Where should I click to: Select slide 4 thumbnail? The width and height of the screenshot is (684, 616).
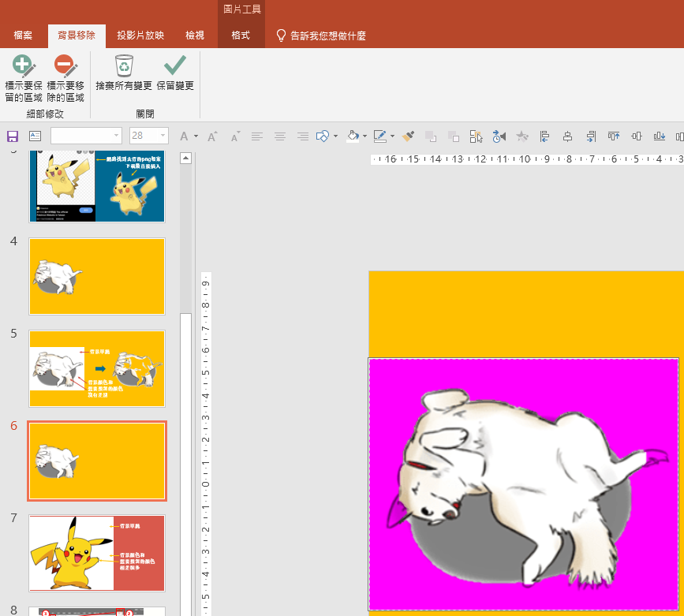pos(97,276)
